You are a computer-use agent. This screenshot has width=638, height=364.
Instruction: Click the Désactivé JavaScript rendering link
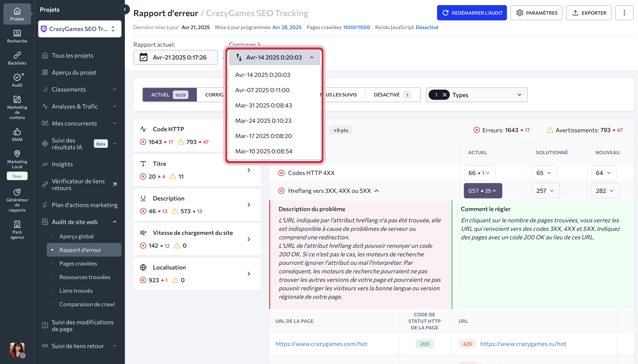coord(427,27)
